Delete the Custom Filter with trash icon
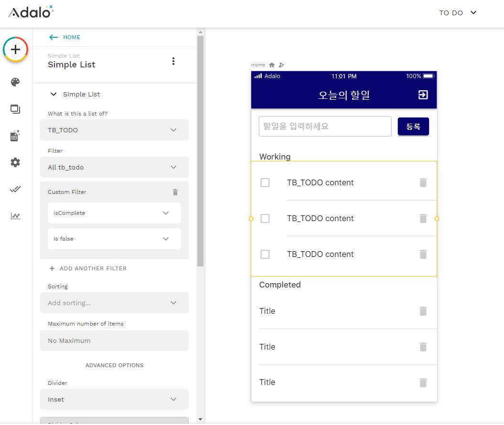504x425 pixels. pyautogui.click(x=175, y=192)
